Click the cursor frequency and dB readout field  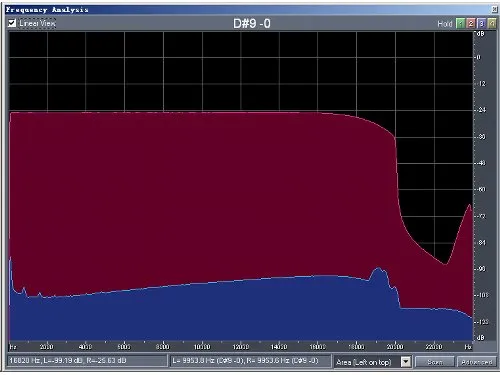87,361
